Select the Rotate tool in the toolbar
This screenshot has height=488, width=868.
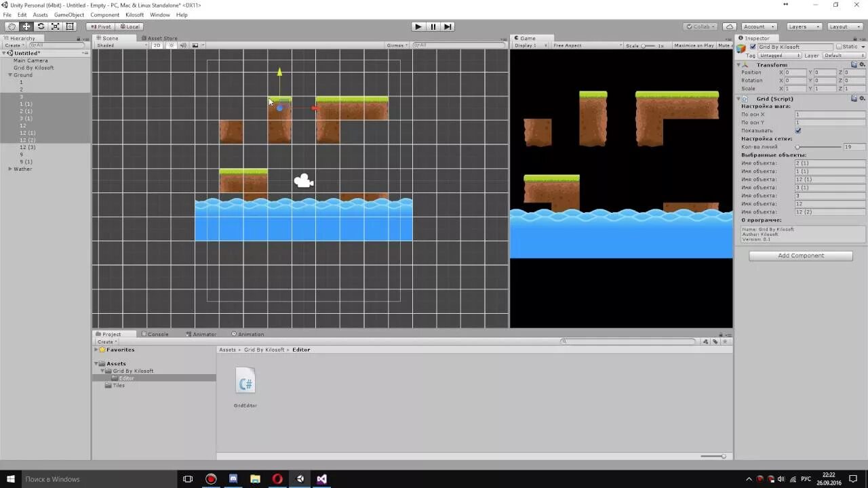point(41,26)
